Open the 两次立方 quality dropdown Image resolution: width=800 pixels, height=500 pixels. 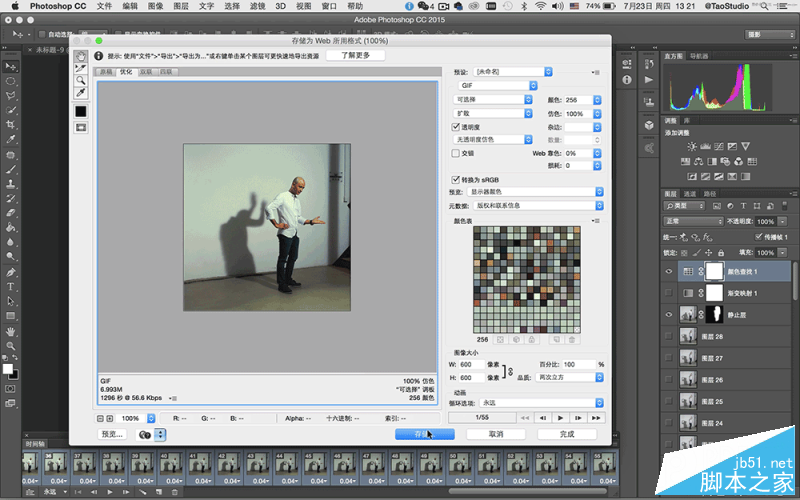click(569, 378)
